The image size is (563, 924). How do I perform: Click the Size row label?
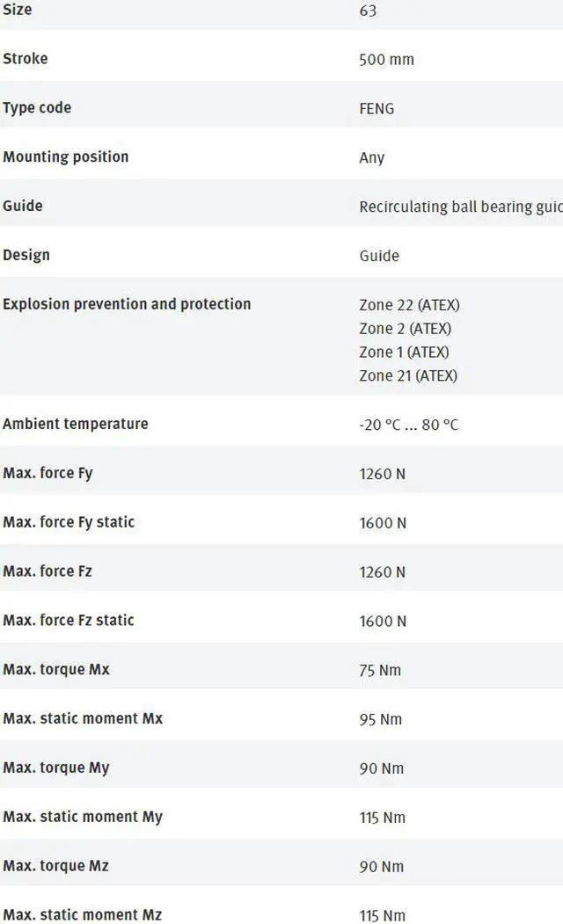pos(18,10)
